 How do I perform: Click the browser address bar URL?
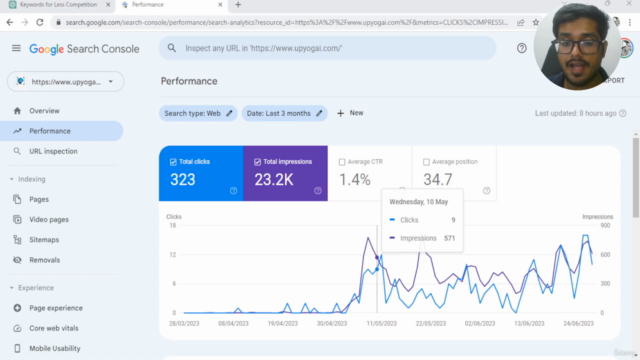coord(287,22)
